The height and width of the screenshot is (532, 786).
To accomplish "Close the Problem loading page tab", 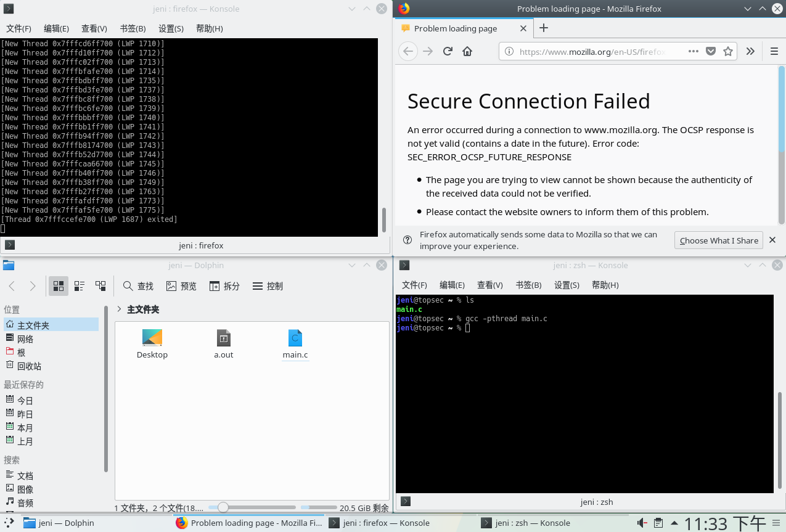I will coord(523,28).
